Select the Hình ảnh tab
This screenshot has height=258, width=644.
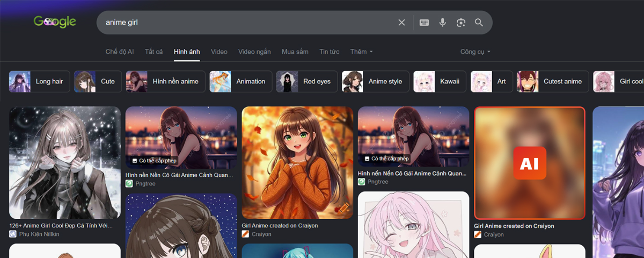(187, 52)
